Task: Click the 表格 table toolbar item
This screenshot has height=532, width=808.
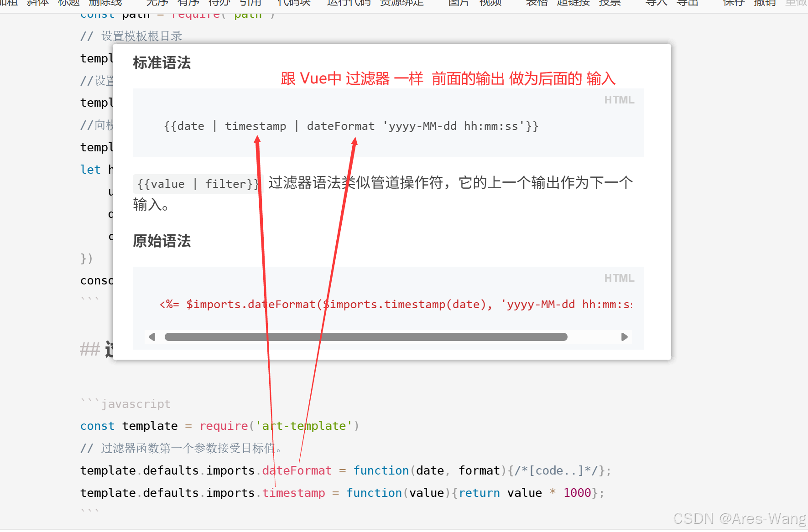Action: tap(537, 3)
